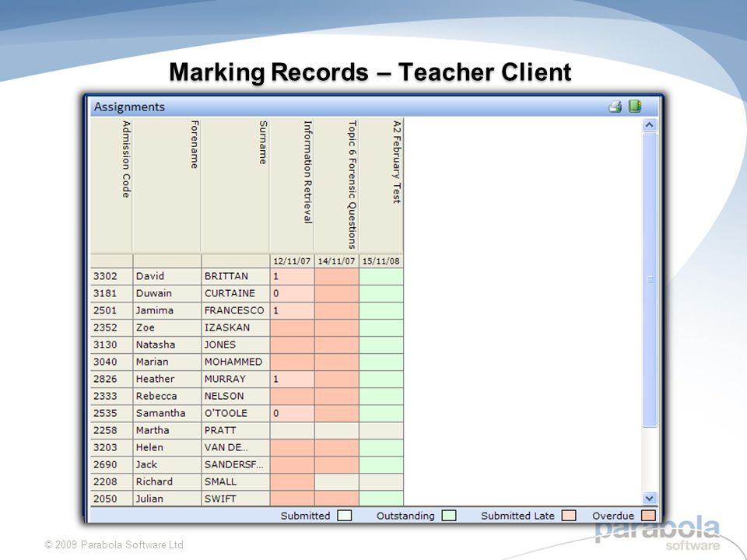Select surname PRATT
Viewport: 747px width, 560px height.
pos(236,430)
